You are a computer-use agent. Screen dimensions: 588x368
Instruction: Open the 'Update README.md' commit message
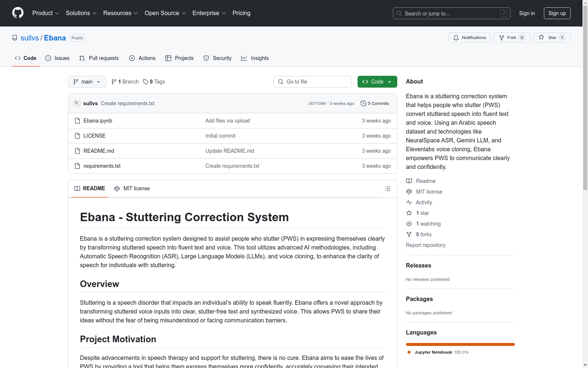pyautogui.click(x=230, y=151)
